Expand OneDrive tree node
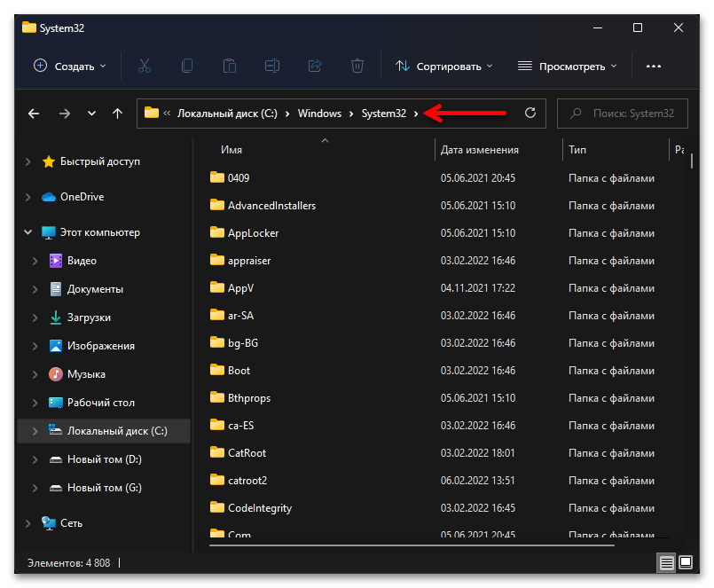Image resolution: width=714 pixels, height=588 pixels. point(28,197)
